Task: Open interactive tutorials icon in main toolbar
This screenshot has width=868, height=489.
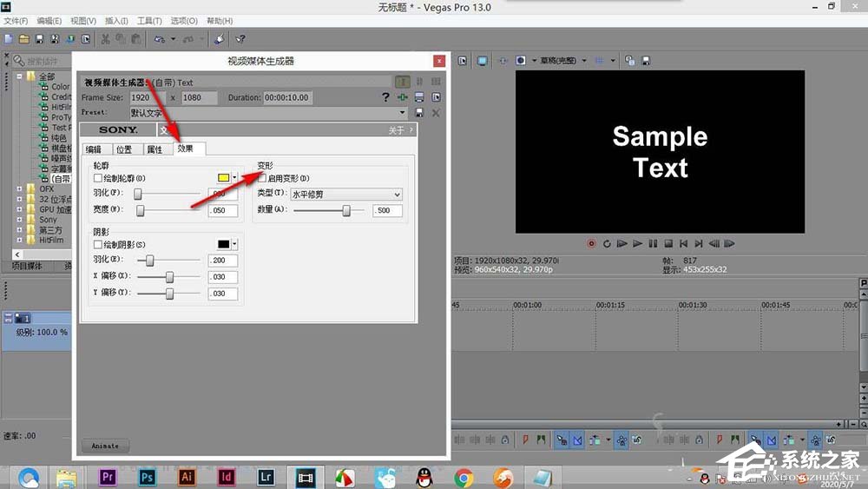Action: [220, 39]
